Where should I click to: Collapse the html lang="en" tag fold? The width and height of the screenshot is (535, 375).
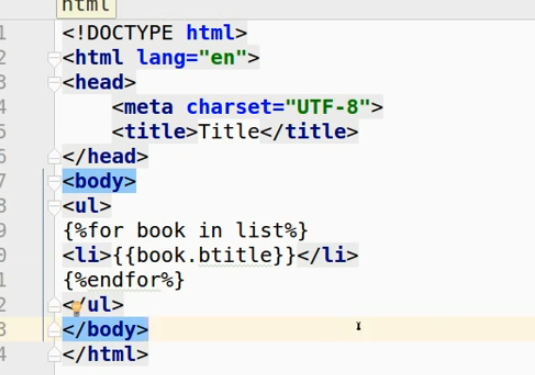(54, 59)
